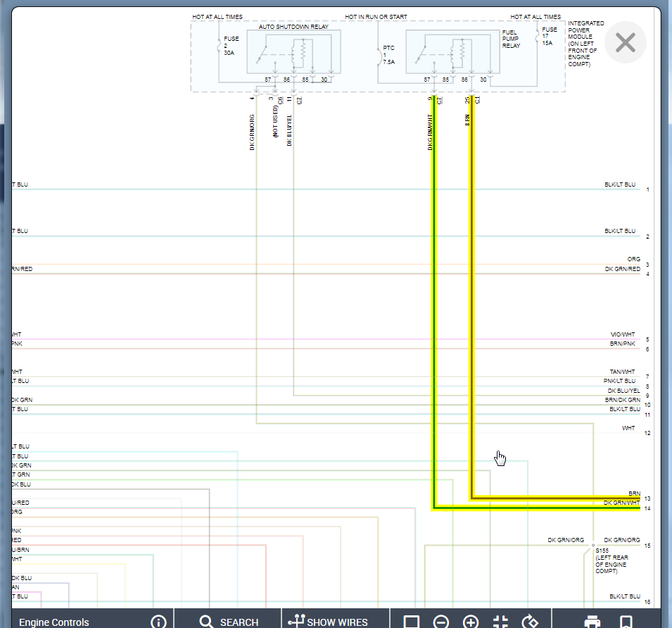672x628 pixels.
Task: Select the highlighted DK GRN/WHT wire
Action: (434, 300)
